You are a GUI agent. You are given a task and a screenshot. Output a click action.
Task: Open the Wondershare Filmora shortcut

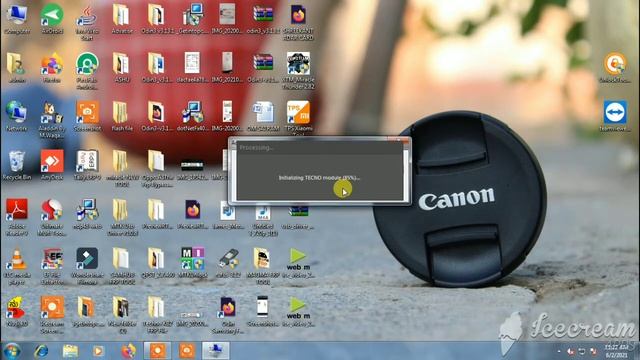(x=87, y=266)
